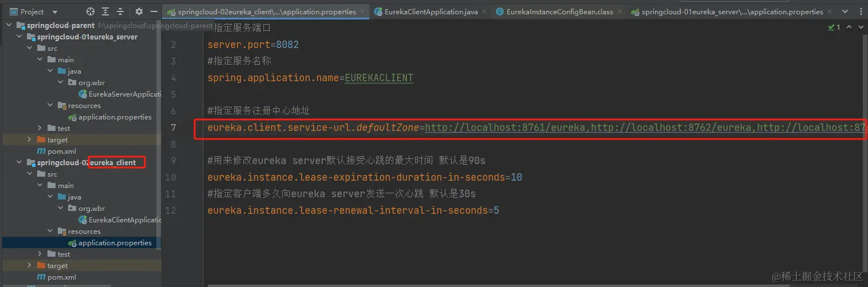
Task: Click the http://localhost:8761/eureka URL
Action: pyautogui.click(x=505, y=127)
